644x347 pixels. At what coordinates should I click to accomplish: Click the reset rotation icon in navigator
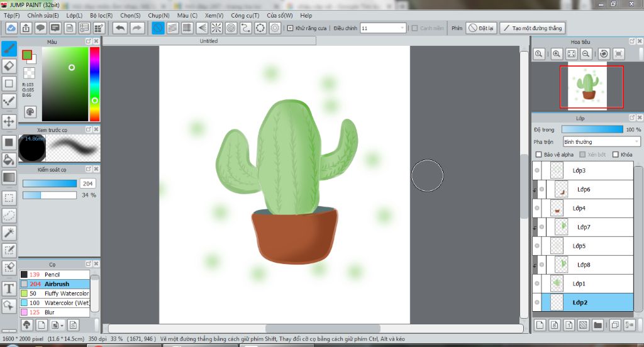click(x=604, y=54)
